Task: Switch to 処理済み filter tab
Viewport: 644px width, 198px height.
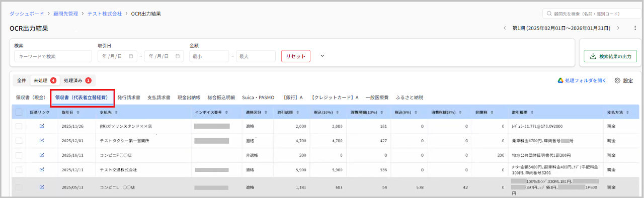Action: click(x=77, y=80)
